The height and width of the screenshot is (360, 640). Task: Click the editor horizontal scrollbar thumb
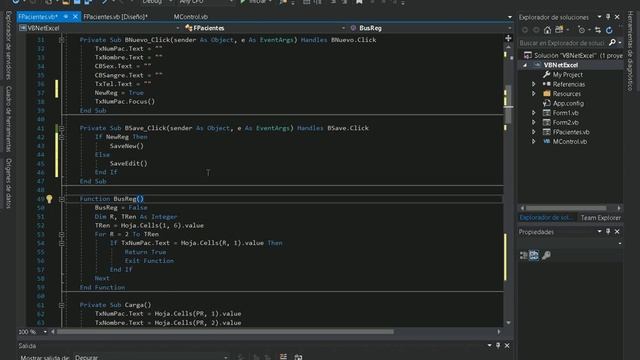(x=225, y=332)
